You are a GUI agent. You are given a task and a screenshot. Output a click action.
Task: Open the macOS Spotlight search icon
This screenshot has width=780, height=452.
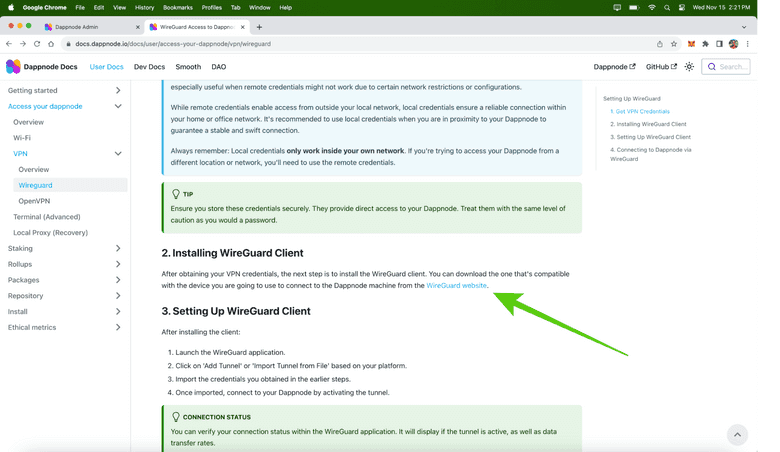(667, 7)
